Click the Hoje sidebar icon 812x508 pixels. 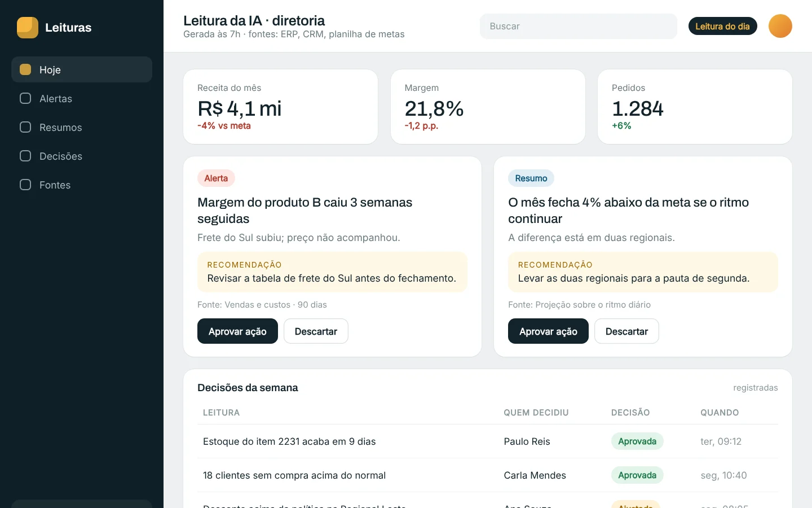(25, 69)
